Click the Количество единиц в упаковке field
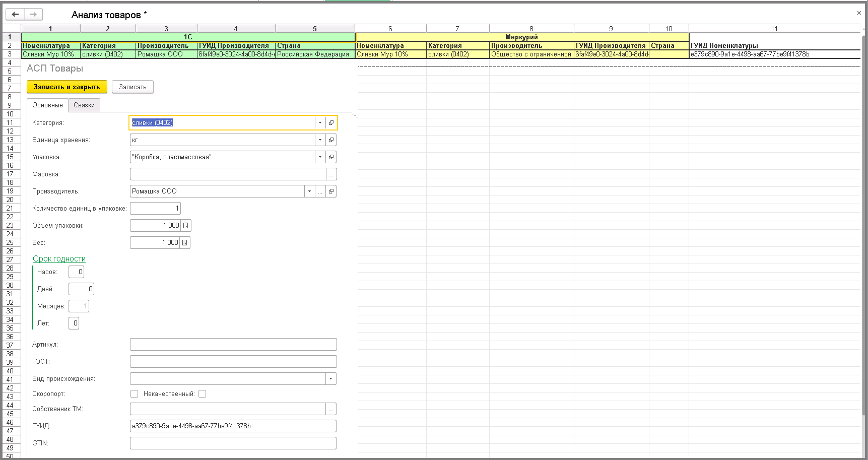This screenshot has height=460, width=868. pos(155,208)
